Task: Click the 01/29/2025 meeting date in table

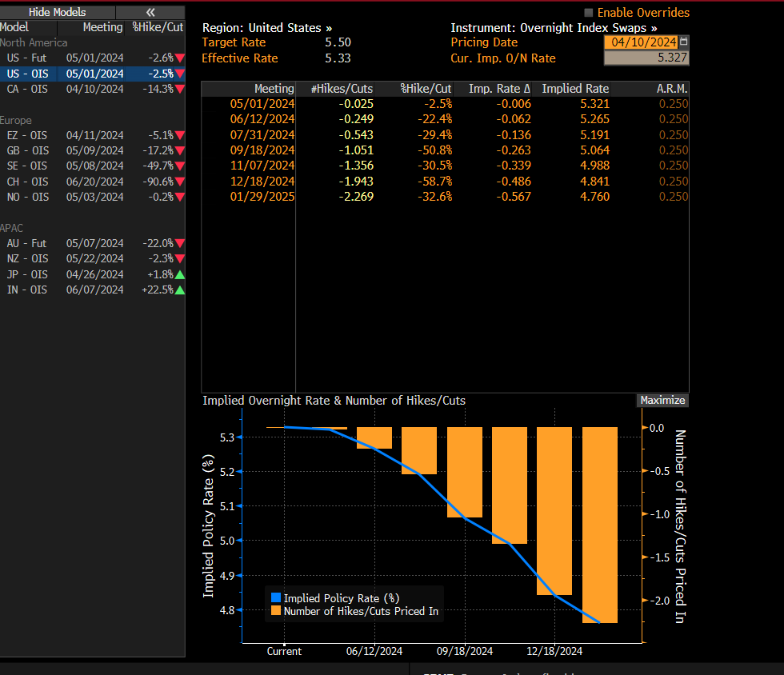Action: pyautogui.click(x=262, y=197)
